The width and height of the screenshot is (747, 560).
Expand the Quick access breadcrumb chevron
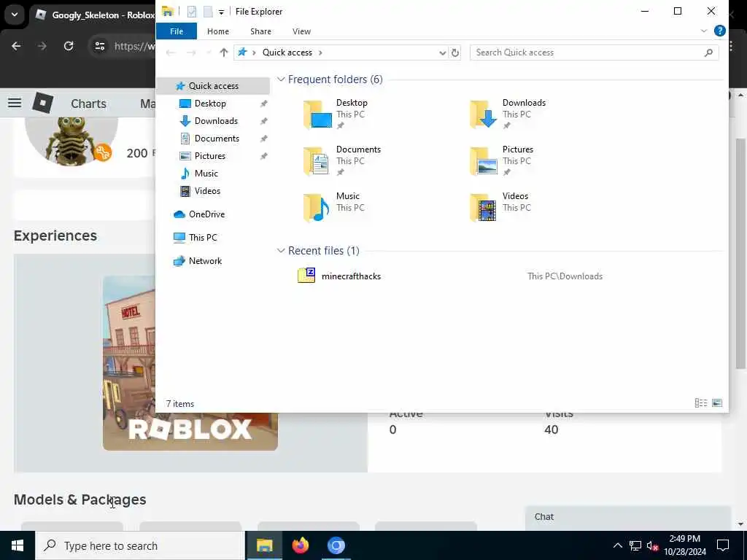[320, 52]
